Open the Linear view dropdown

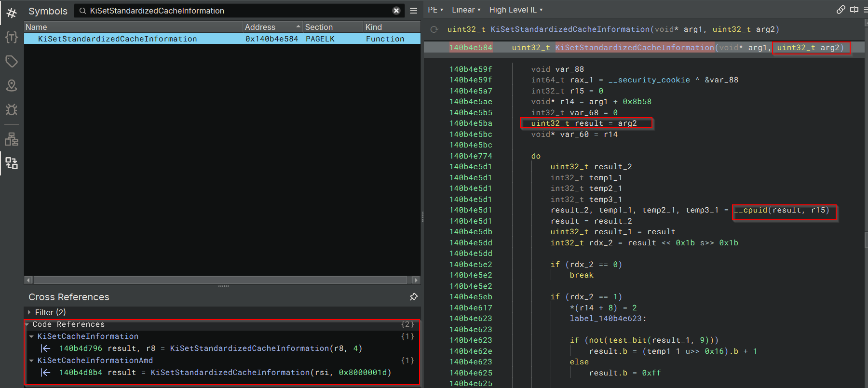coord(466,10)
